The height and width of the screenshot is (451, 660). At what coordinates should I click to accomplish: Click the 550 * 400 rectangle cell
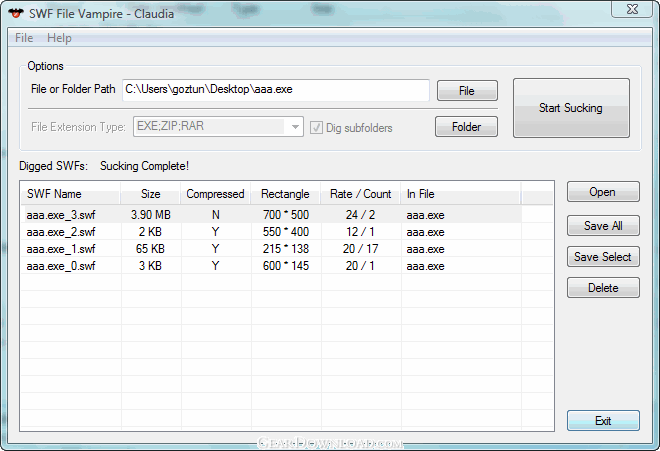[x=286, y=232]
